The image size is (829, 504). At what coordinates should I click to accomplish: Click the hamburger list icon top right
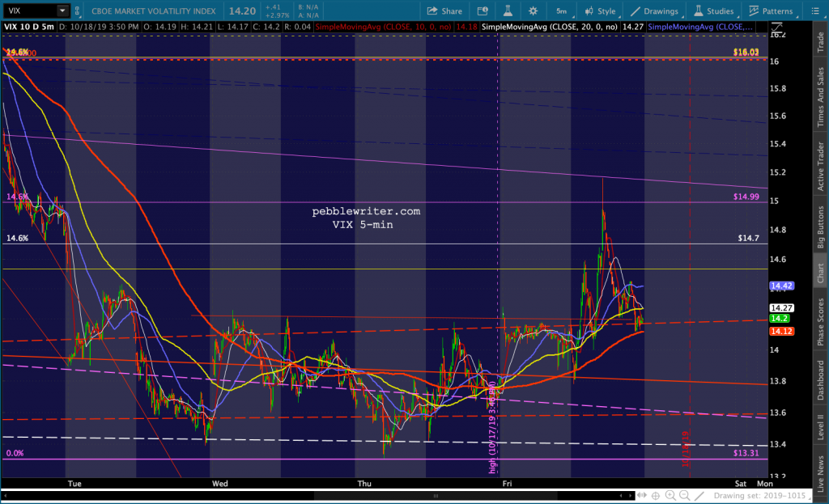click(818, 11)
